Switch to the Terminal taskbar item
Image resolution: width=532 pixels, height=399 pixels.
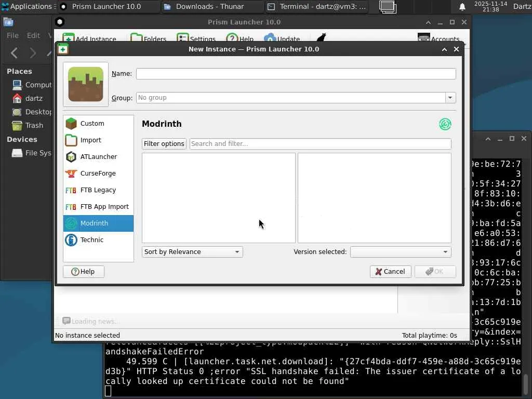click(x=316, y=6)
